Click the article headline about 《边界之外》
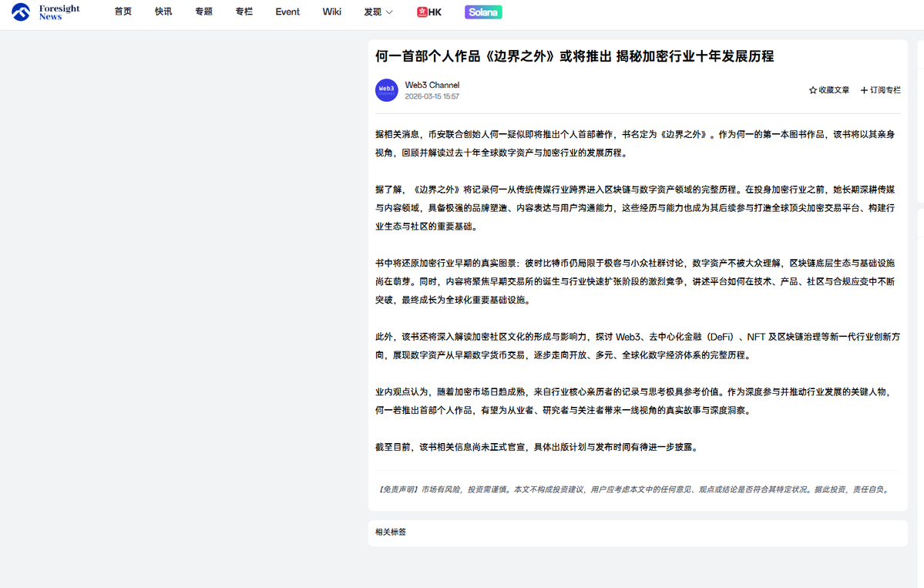 (575, 56)
